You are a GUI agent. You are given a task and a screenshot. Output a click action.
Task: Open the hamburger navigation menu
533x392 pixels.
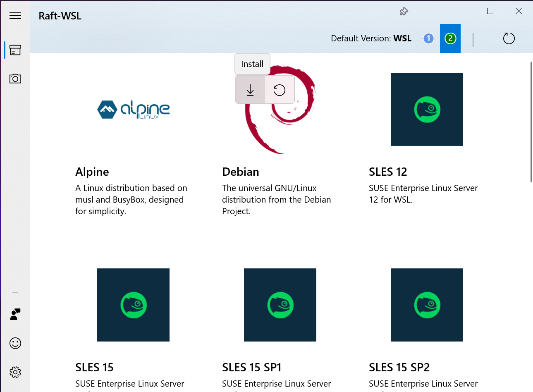coord(15,16)
